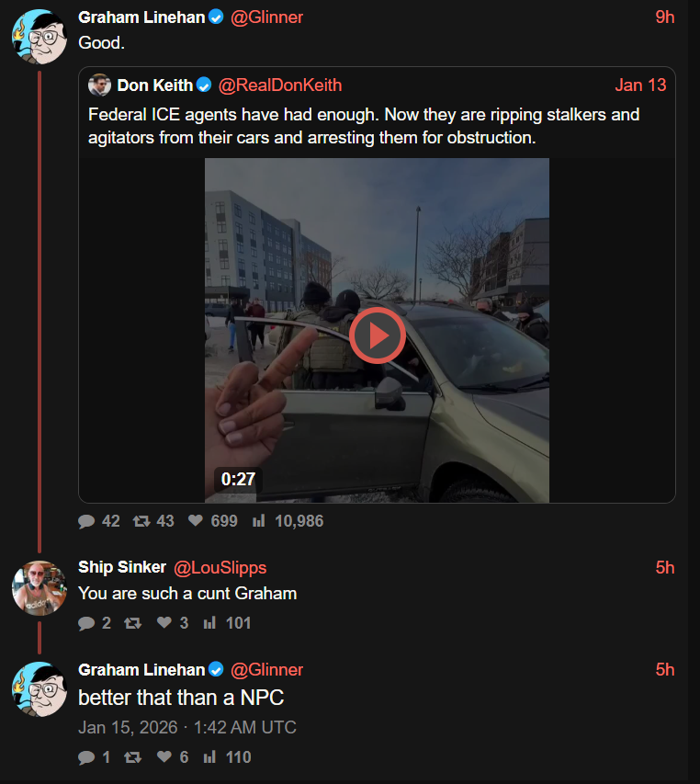Retweet the "better that than a NPC" post

pyautogui.click(x=133, y=757)
